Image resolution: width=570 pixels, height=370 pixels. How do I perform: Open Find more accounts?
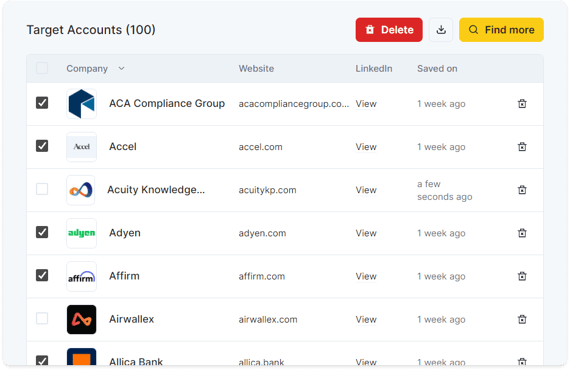pos(501,30)
